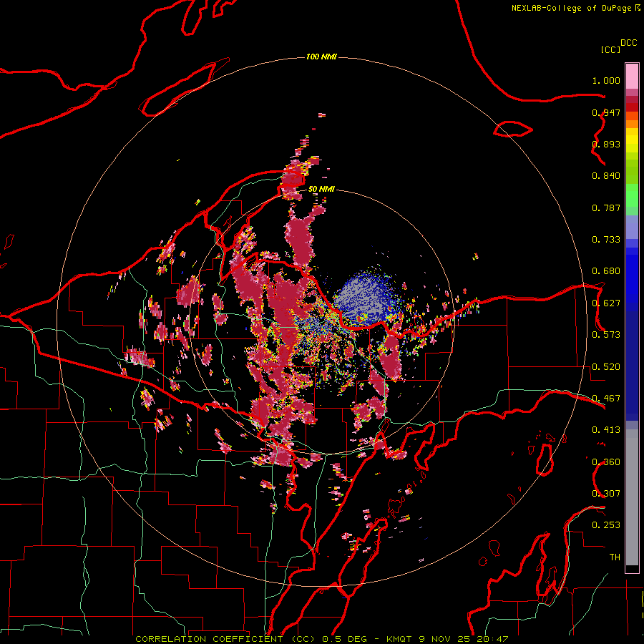Click the 0.253 value on the color scale
Image resolution: width=644 pixels, height=644 pixels.
[x=606, y=525]
